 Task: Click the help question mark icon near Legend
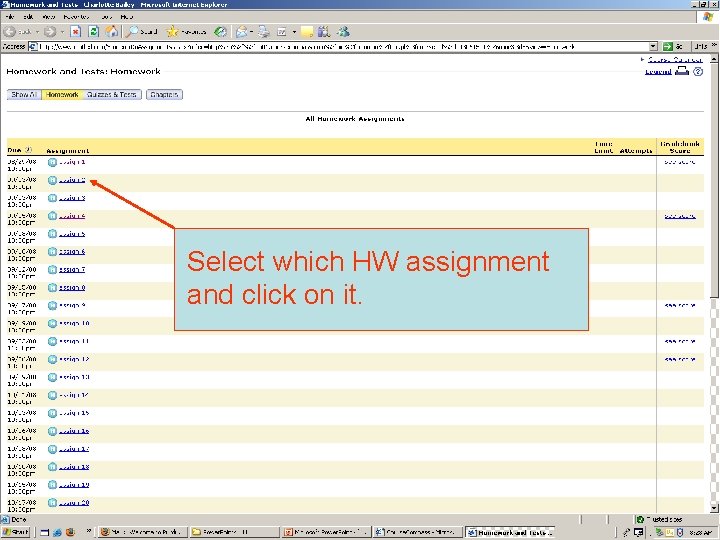click(x=698, y=71)
